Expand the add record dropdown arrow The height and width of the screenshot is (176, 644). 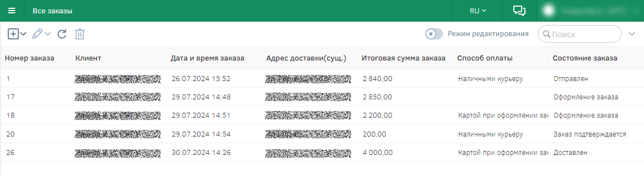24,34
